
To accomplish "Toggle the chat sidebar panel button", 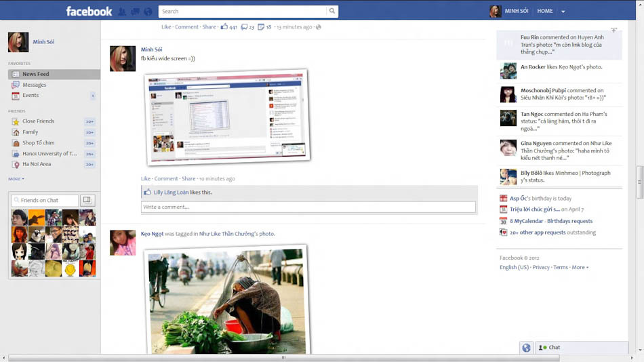I will point(87,200).
